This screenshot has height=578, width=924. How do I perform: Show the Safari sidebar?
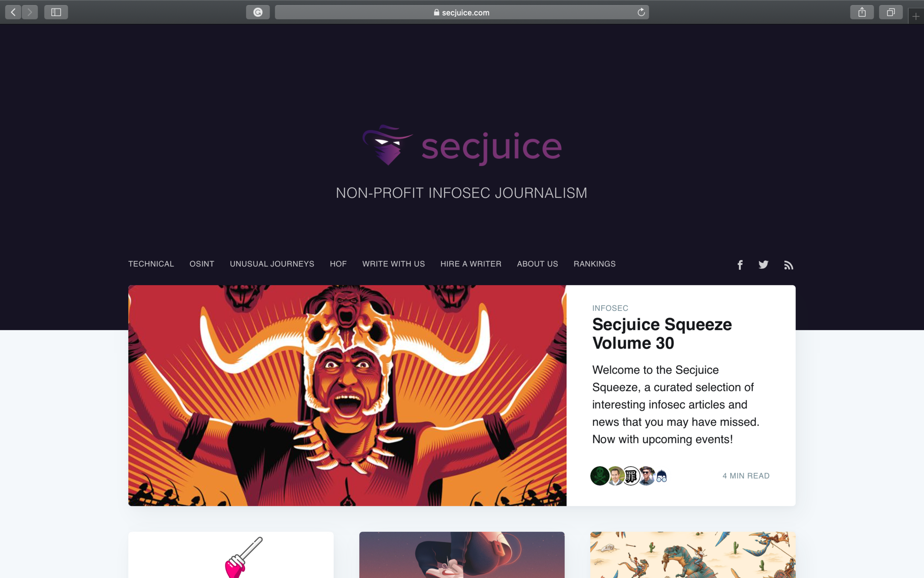click(x=56, y=12)
